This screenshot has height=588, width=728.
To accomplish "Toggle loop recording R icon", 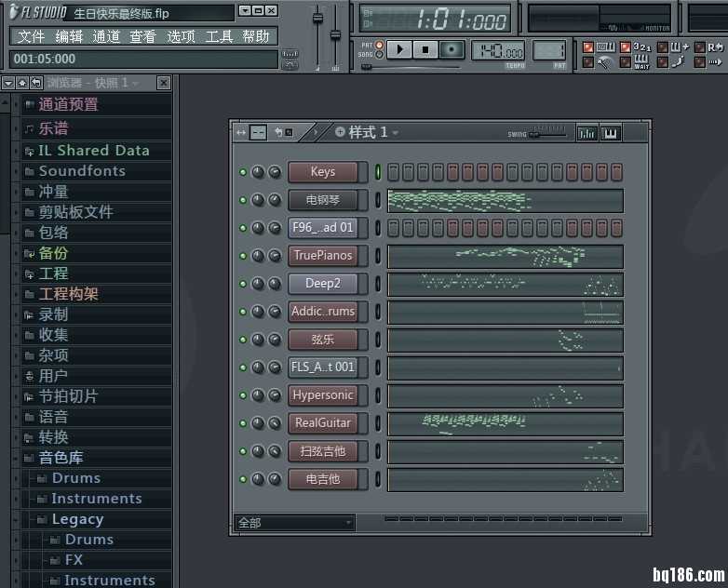I will pyautogui.click(x=716, y=47).
